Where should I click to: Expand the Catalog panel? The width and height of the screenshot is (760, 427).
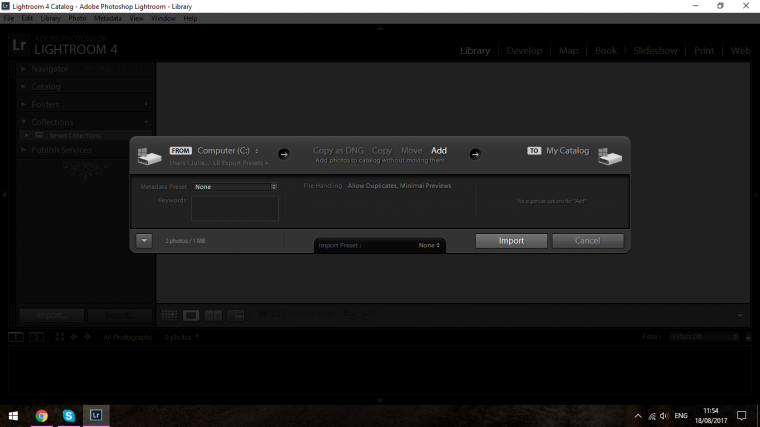(23, 87)
